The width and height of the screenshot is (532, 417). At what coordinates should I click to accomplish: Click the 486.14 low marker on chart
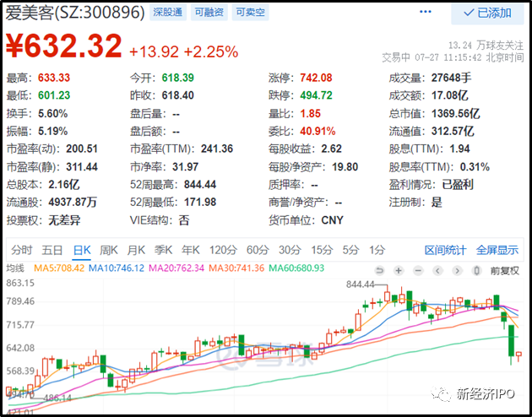click(57, 398)
